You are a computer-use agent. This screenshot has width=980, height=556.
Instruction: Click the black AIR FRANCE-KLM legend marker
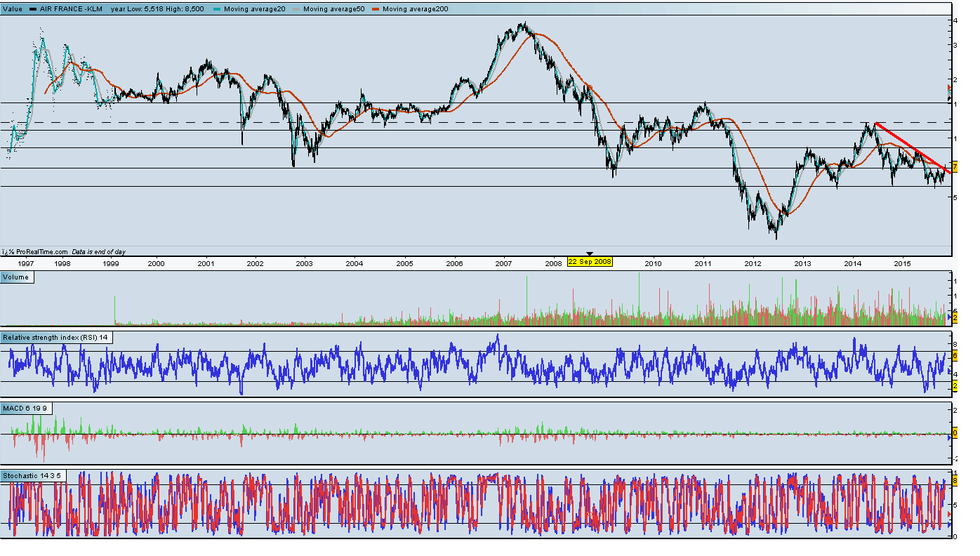[33, 9]
